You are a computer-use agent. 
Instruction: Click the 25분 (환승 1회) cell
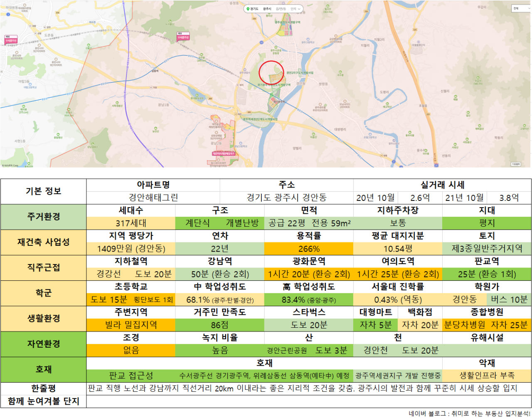pyautogui.click(x=487, y=274)
